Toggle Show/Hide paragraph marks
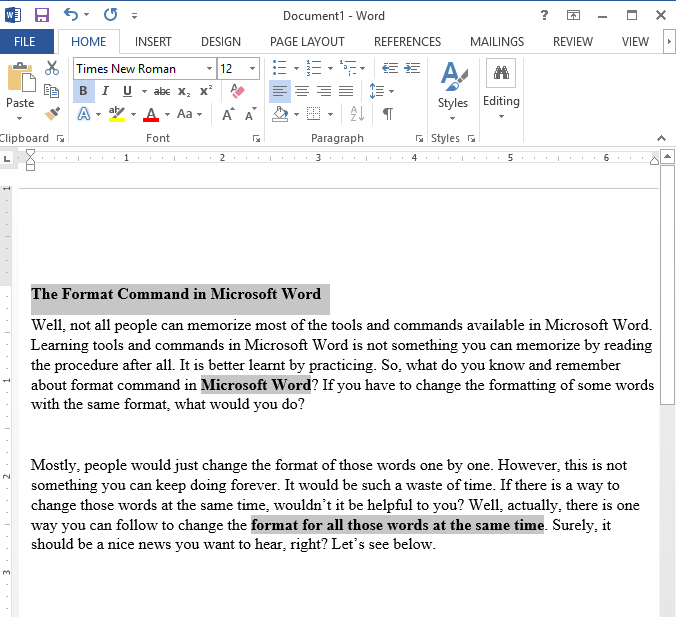This screenshot has width=676, height=617. (x=388, y=114)
